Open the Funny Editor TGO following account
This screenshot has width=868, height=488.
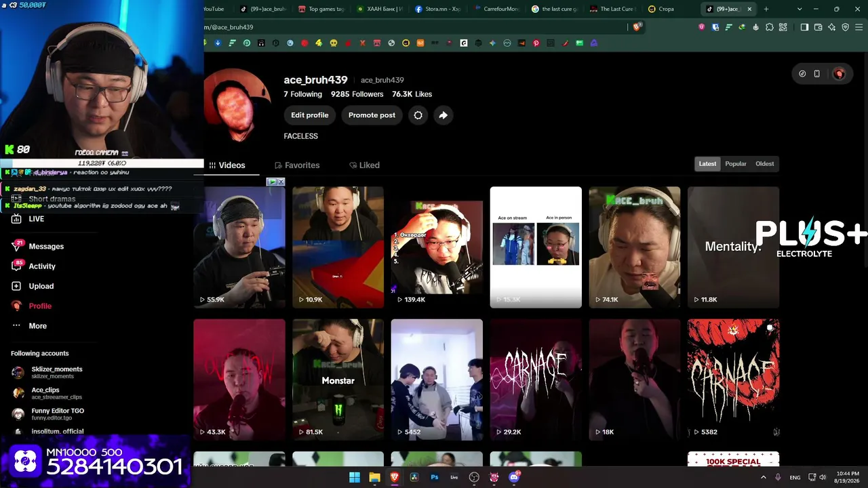coord(48,413)
